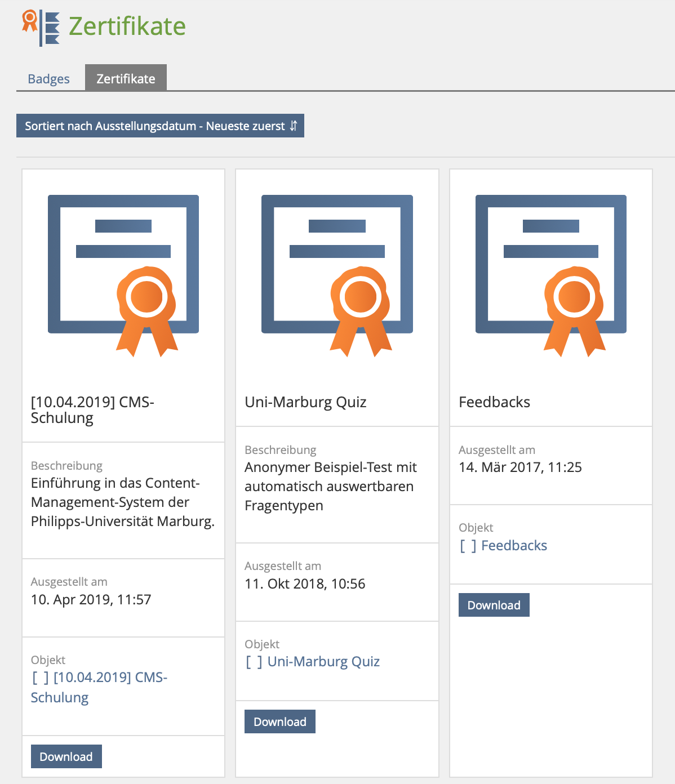Download the Feedbacks certificate
Viewport: 675px width, 784px height.
click(x=494, y=605)
